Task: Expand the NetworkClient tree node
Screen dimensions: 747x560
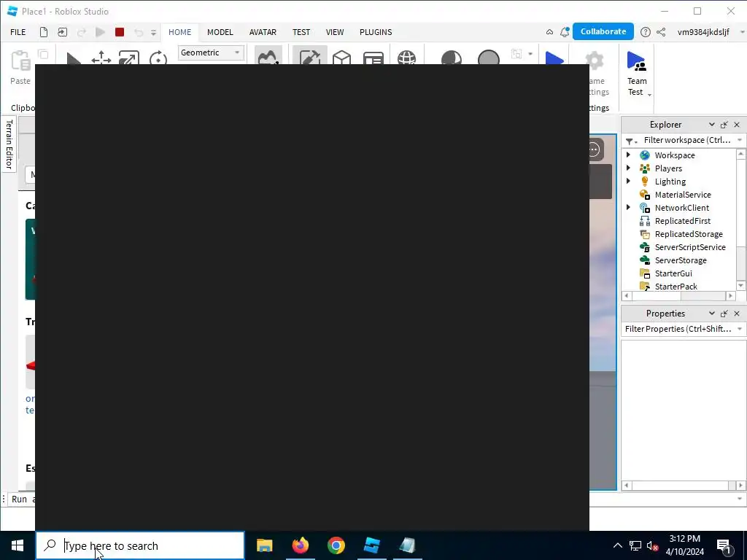Action: 628,207
